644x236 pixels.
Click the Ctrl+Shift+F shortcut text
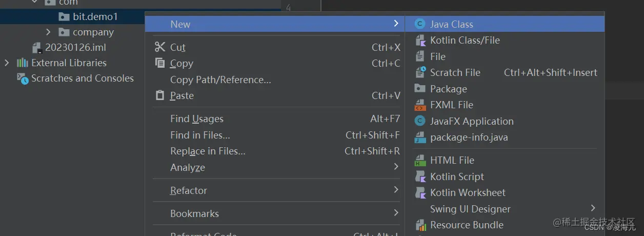click(373, 135)
